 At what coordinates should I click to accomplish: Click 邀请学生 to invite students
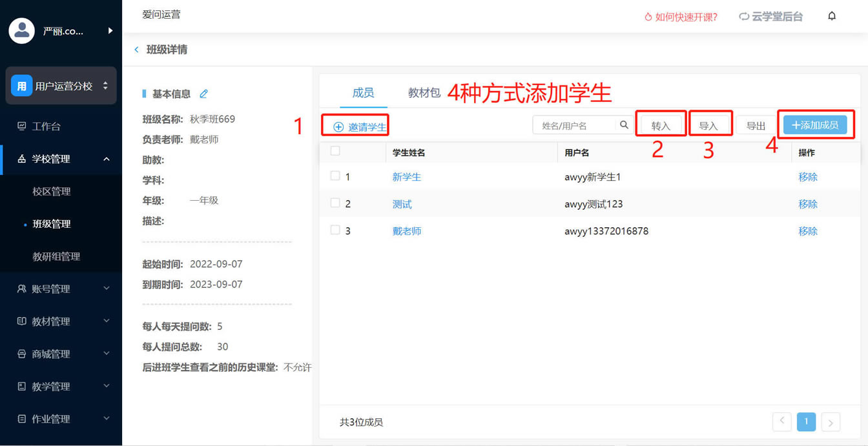tap(360, 127)
